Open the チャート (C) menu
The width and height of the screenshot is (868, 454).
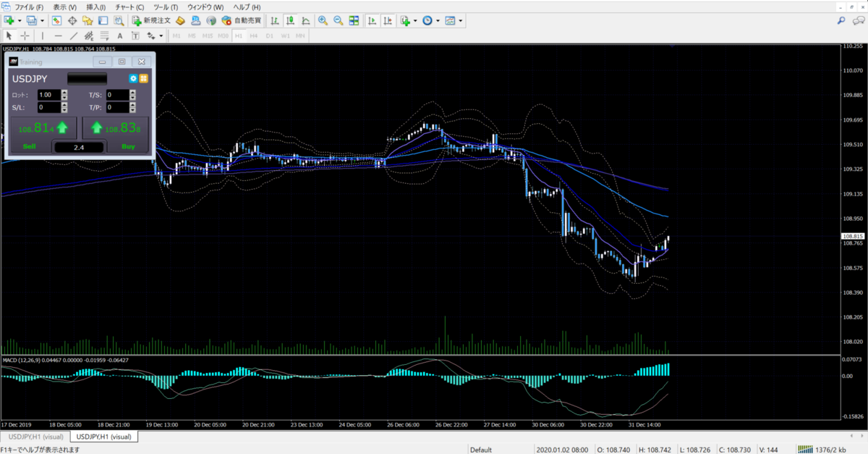click(x=129, y=7)
